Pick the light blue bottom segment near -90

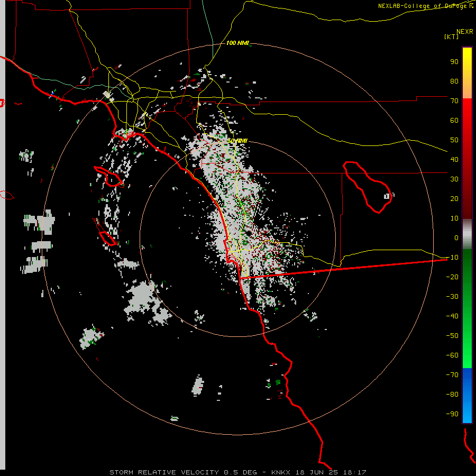467,414
